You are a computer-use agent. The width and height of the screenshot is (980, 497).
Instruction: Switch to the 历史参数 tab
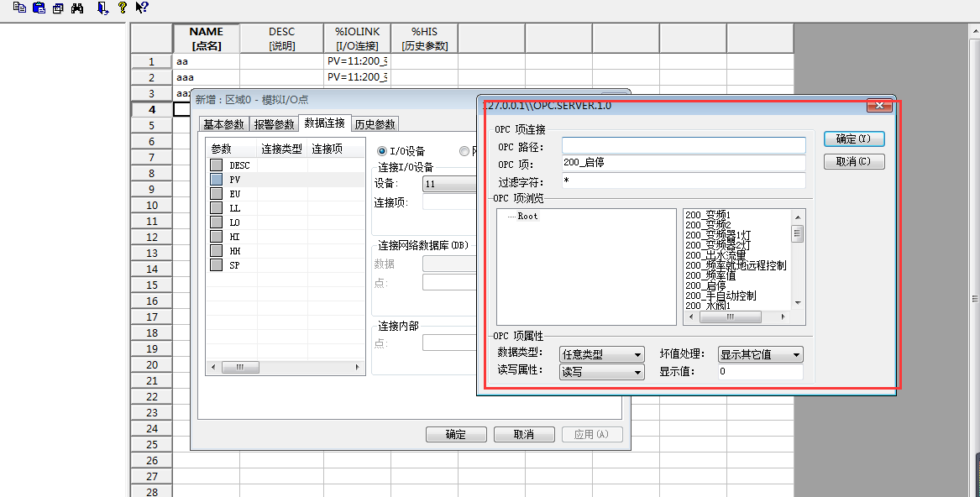(375, 124)
